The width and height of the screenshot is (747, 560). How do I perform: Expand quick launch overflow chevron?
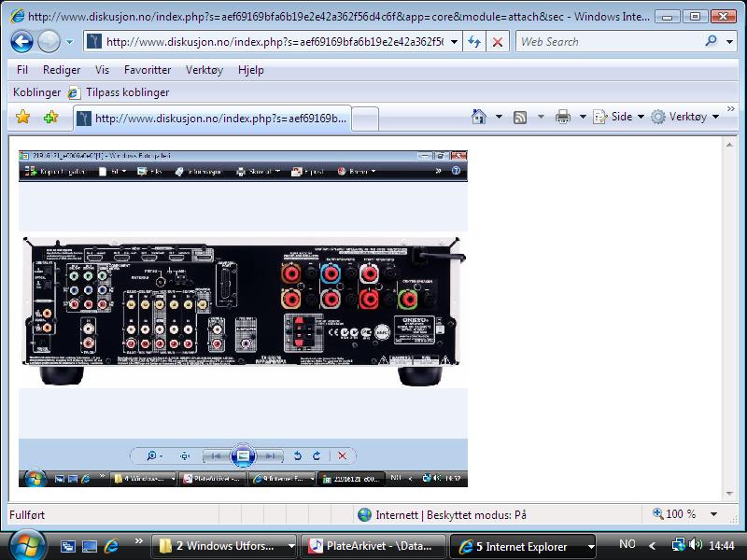click(138, 541)
